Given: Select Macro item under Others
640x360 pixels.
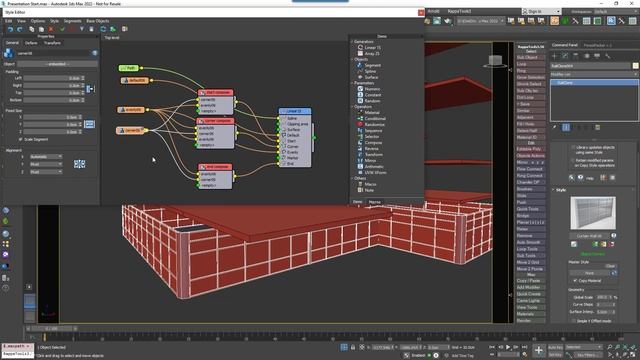Looking at the screenshot, I should coord(367,184).
